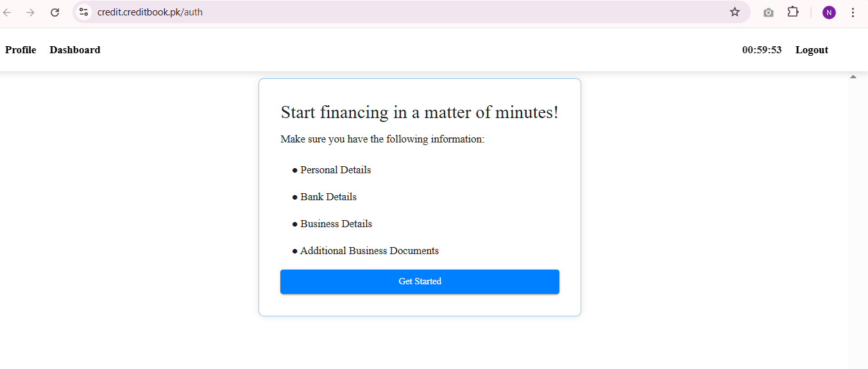The height and width of the screenshot is (369, 868).
Task: Click the browser forward arrow
Action: 30,12
